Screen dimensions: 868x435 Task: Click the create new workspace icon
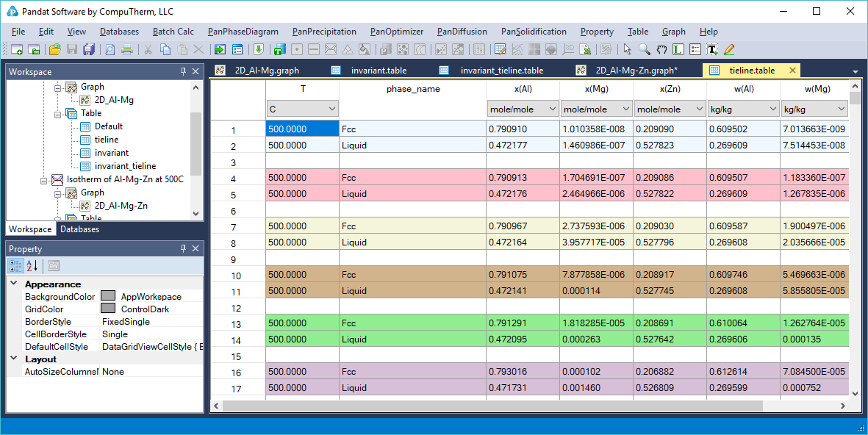coord(17,50)
